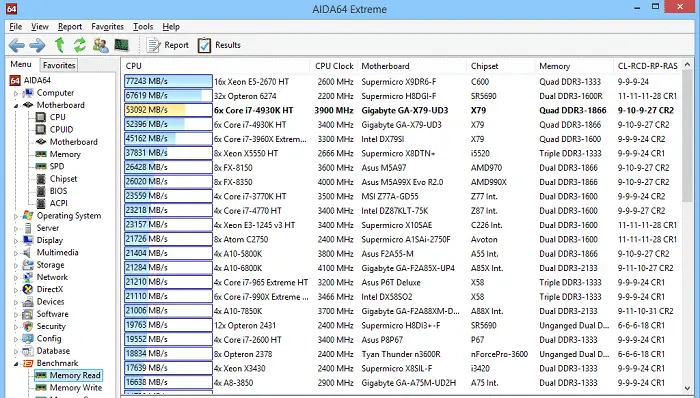
Task: Expand the Display tree node
Action: click(x=16, y=240)
